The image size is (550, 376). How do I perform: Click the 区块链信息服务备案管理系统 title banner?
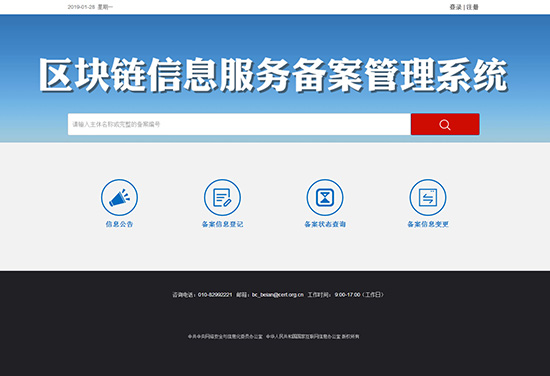[x=273, y=75]
